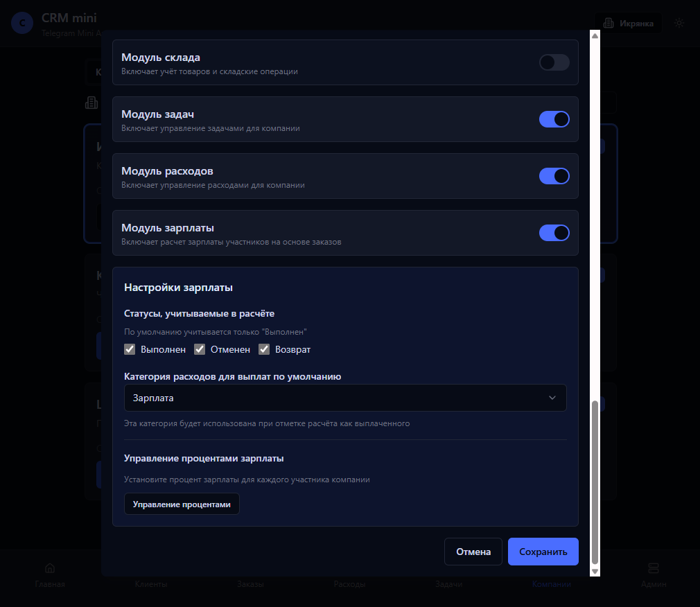This screenshot has width=700, height=607.
Task: Open the Главная home icon
Action: [x=49, y=567]
